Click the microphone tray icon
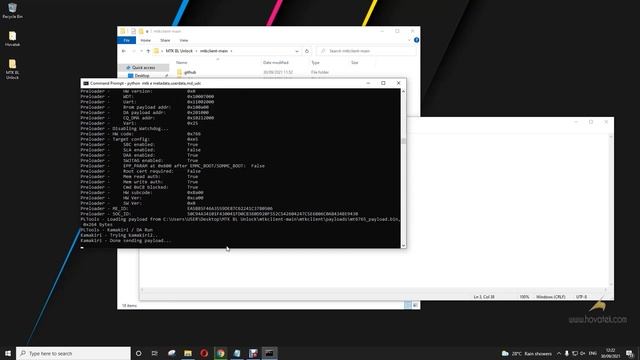The width and height of the screenshot is (640, 360). pos(567,353)
